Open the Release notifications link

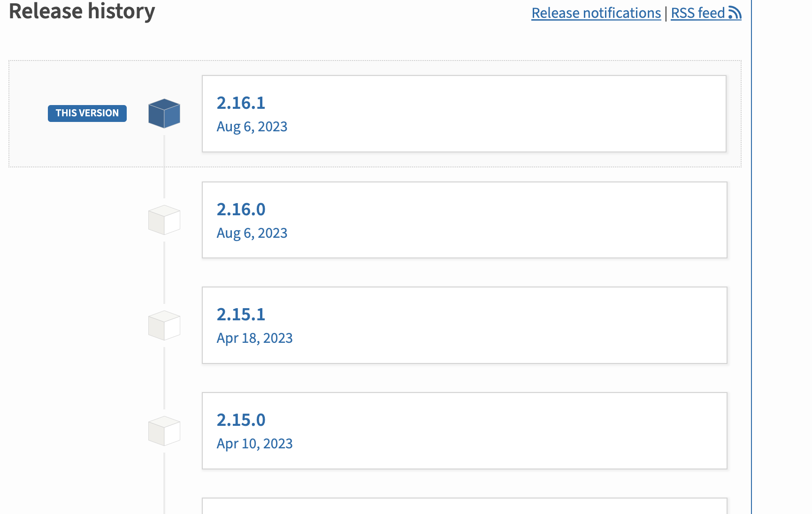coord(596,13)
